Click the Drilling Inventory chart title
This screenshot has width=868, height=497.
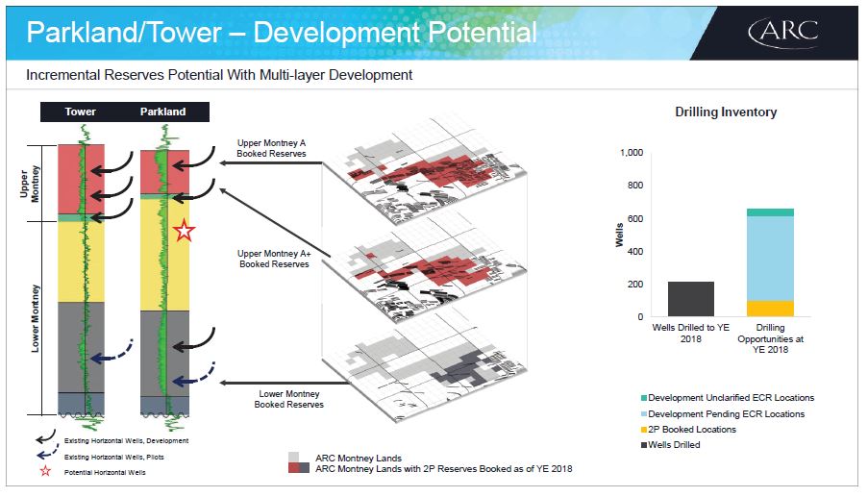coord(726,112)
